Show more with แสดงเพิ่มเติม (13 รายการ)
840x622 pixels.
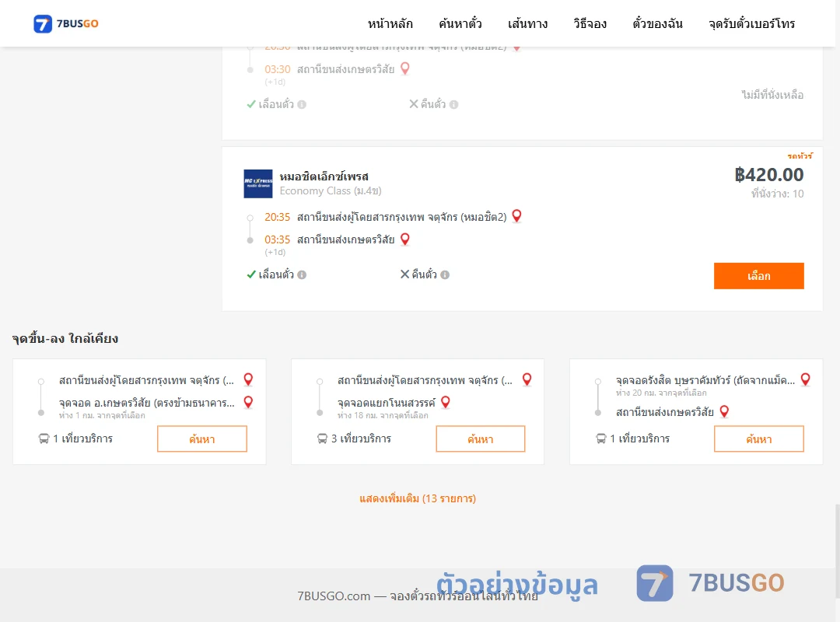point(418,498)
